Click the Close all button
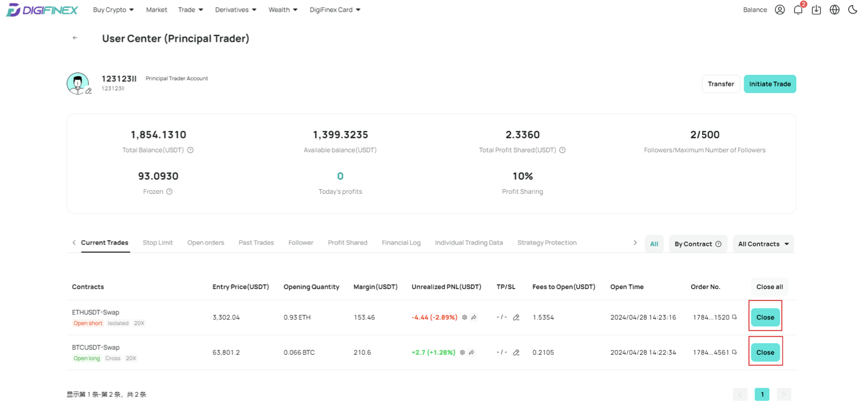 point(769,287)
